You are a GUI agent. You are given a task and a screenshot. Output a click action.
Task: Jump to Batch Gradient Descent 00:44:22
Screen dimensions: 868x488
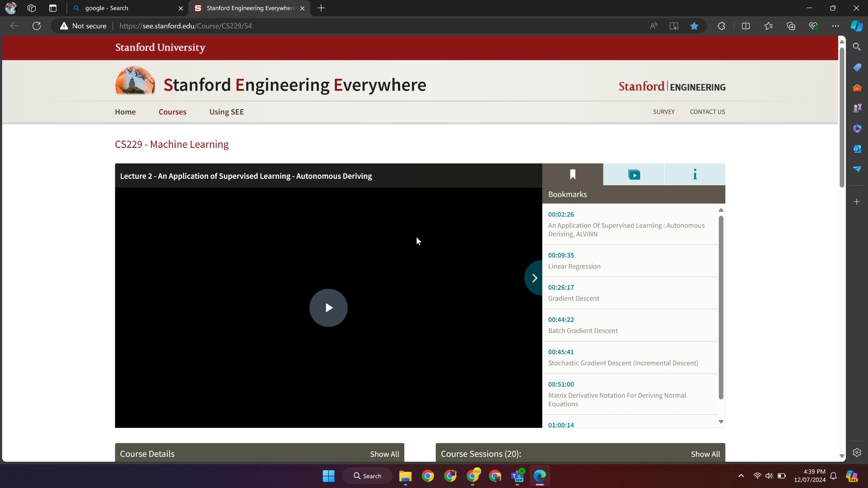pyautogui.click(x=561, y=319)
